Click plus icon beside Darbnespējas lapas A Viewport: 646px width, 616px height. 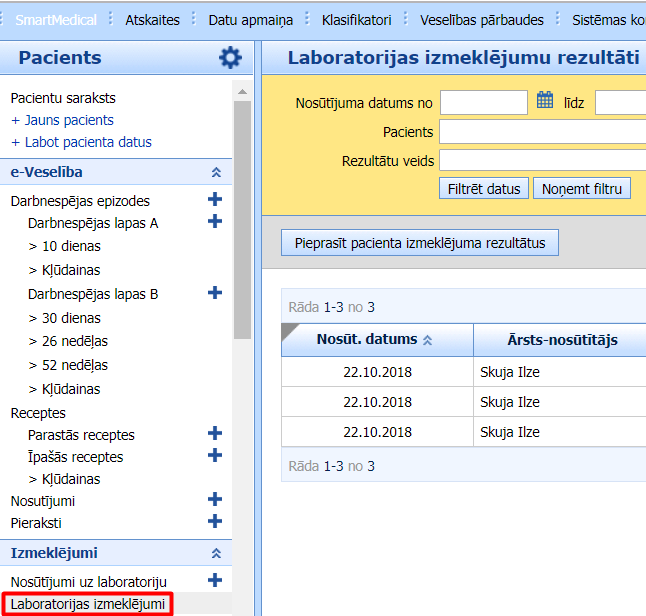point(214,222)
